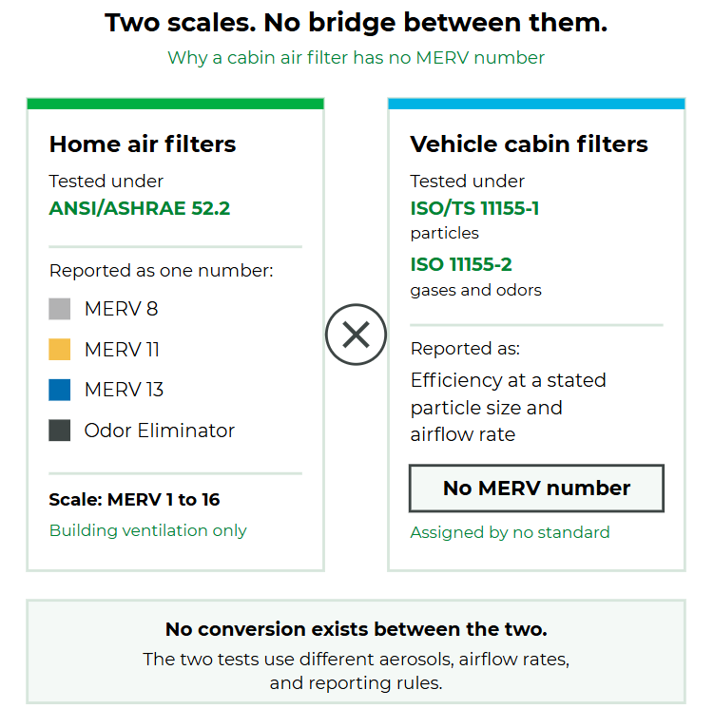This screenshot has width=714, height=728.
Task: Click the Two scales main title
Action: (x=357, y=22)
